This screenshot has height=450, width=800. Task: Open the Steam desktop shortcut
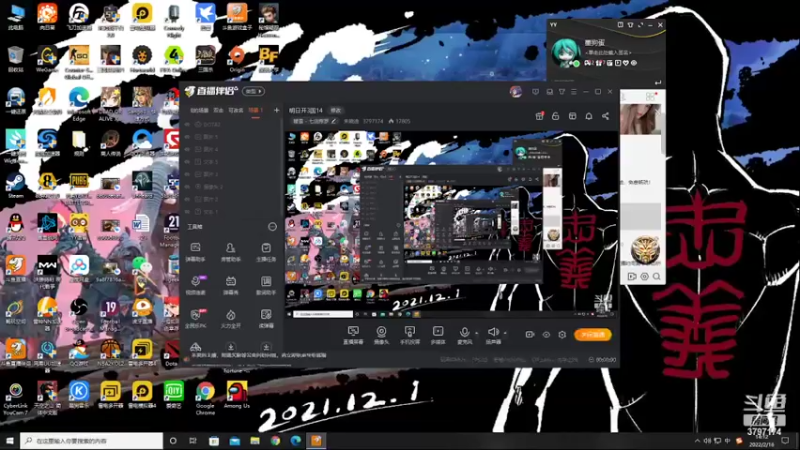[16, 186]
